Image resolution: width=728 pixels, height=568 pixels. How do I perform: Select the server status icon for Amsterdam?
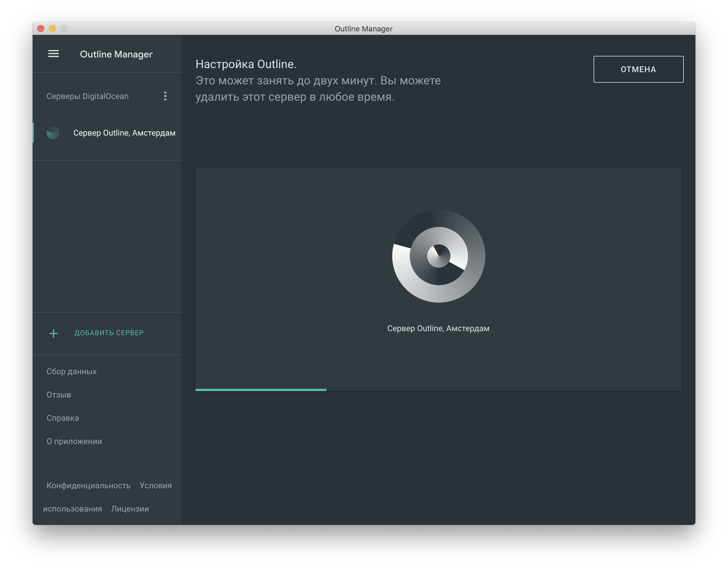(53, 133)
